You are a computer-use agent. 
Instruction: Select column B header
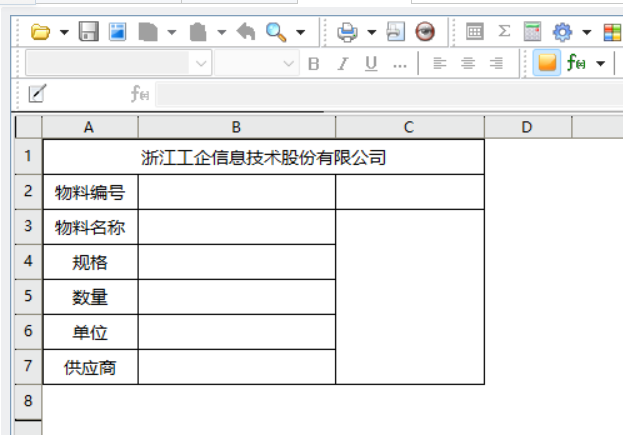pyautogui.click(x=236, y=127)
